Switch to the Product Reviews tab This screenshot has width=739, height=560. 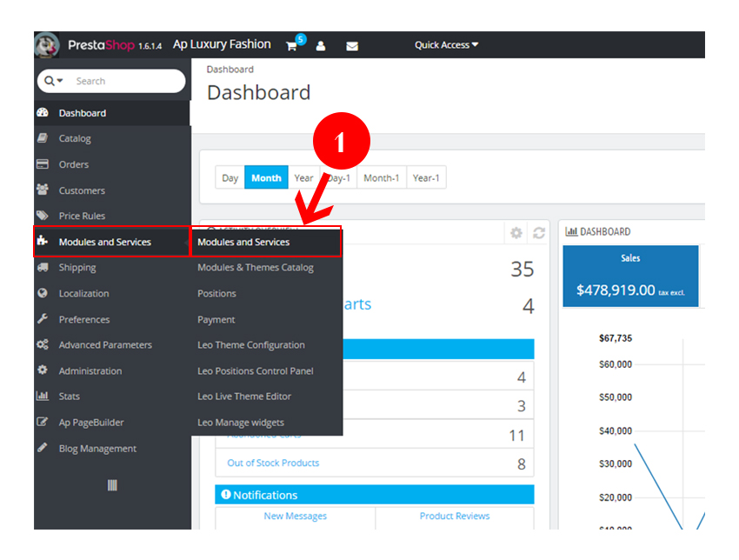coord(454,517)
